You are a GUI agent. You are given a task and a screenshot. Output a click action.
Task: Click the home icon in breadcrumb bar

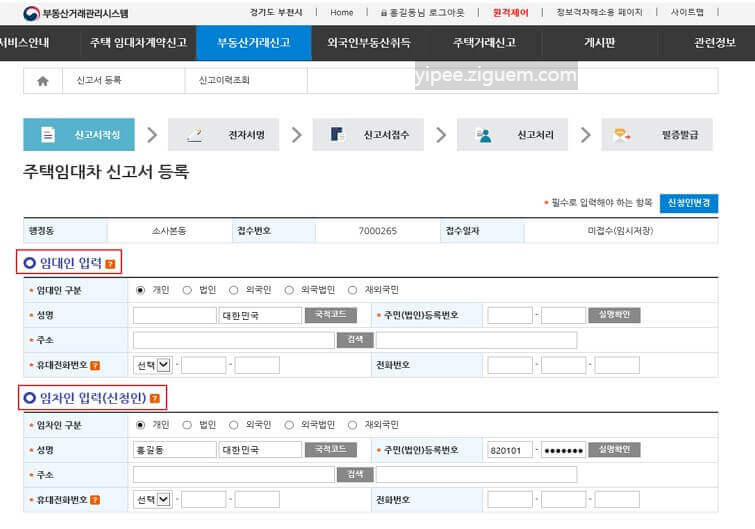pos(43,81)
